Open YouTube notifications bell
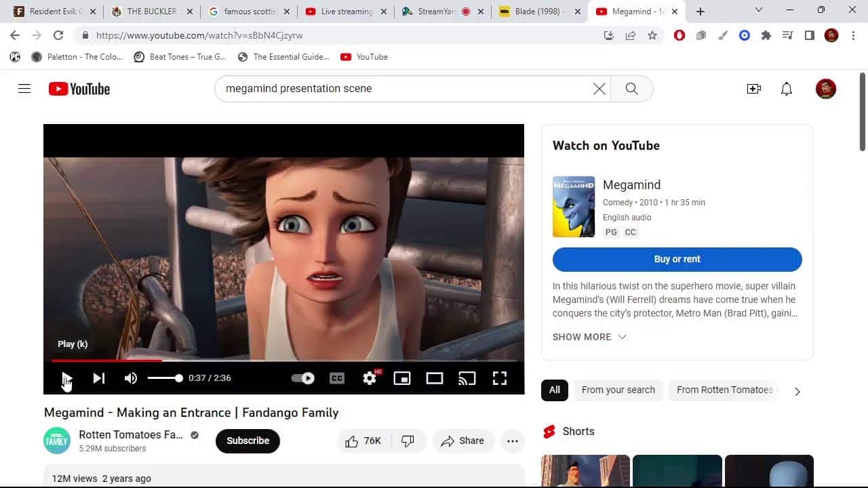Viewport: 868px width, 488px height. tap(787, 89)
